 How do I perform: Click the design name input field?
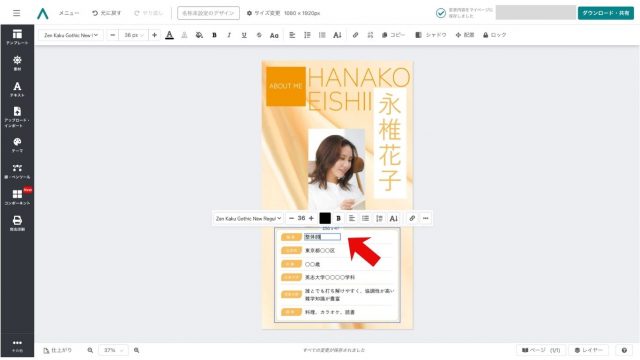209,13
